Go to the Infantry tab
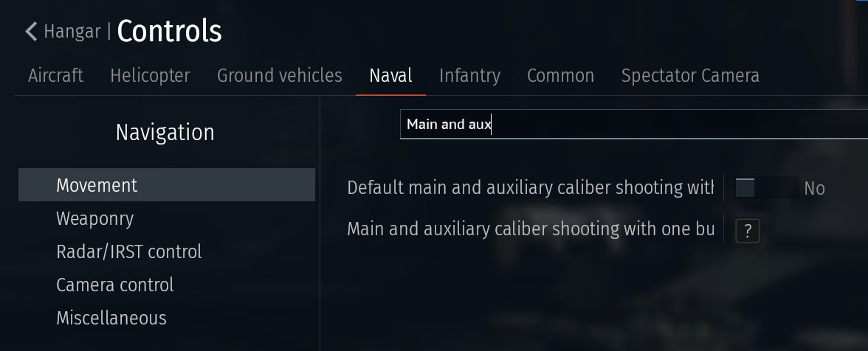This screenshot has height=351, width=868. 469,76
